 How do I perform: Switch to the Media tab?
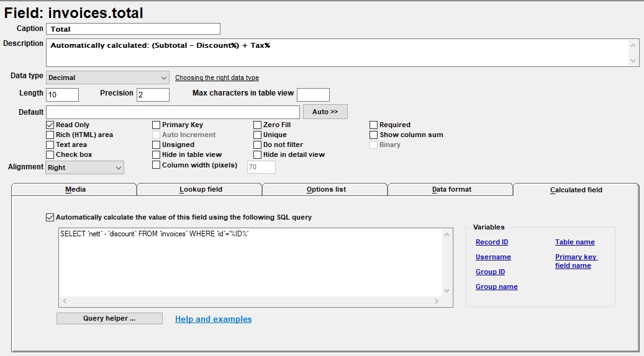tap(75, 190)
